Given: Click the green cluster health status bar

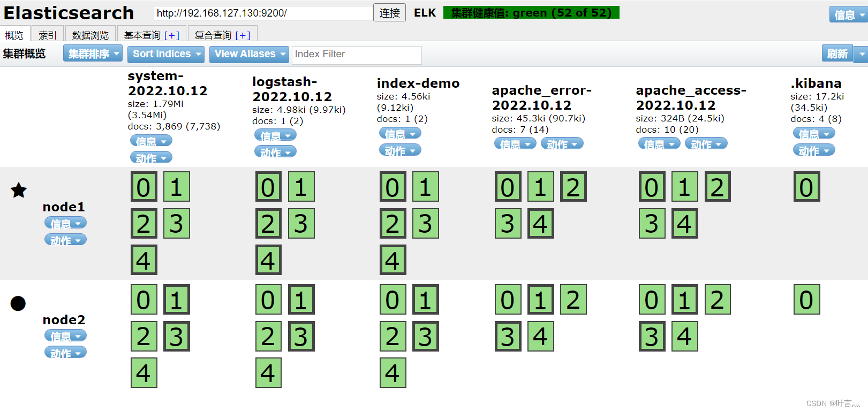Looking at the screenshot, I should tap(531, 12).
